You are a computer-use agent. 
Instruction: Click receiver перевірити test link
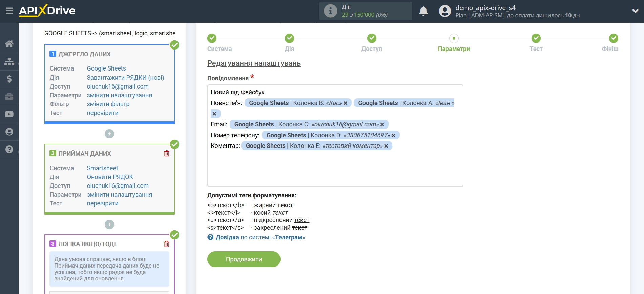click(103, 203)
